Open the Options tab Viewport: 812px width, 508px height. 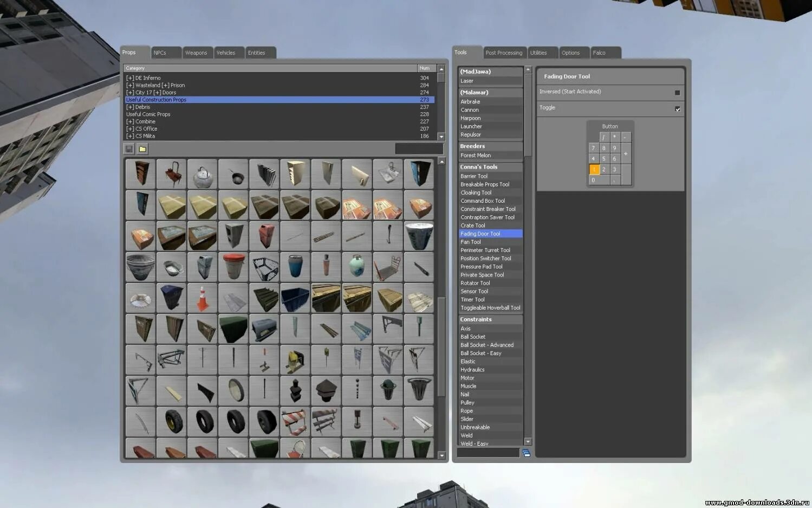(x=574, y=53)
